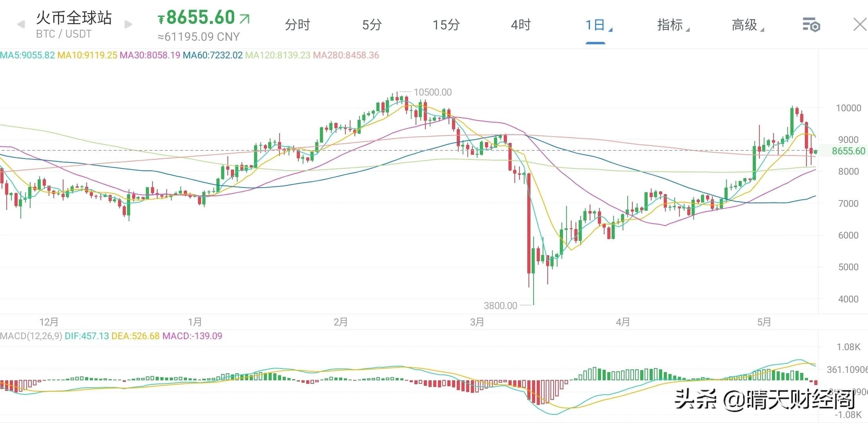
Task: Click the 3月 date label on time axis
Action: coord(477,322)
